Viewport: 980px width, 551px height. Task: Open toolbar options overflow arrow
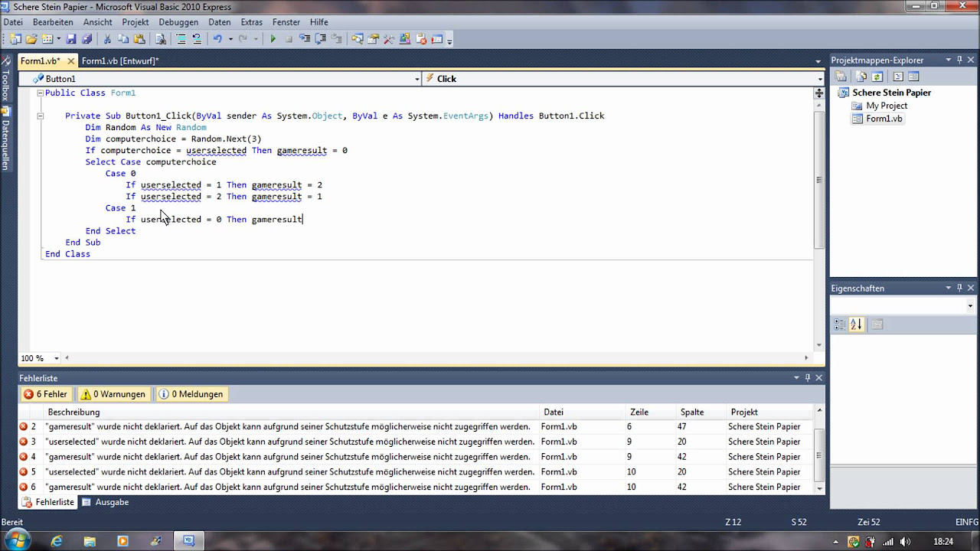coord(449,41)
